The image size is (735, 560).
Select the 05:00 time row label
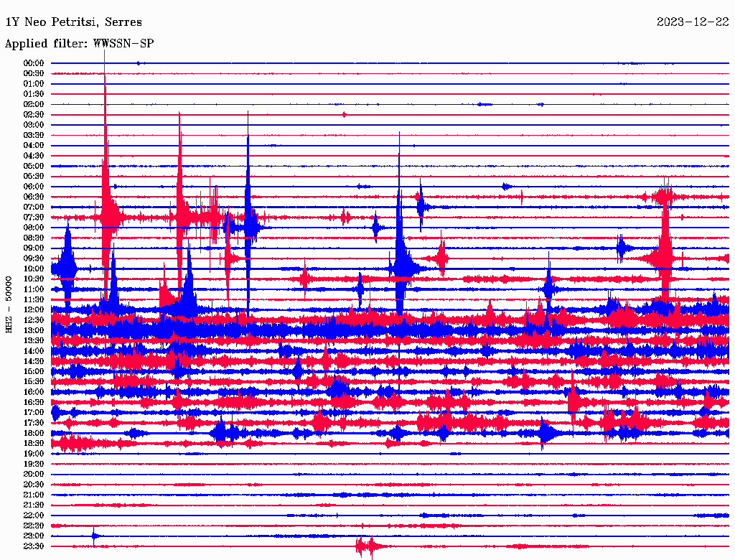coord(34,166)
